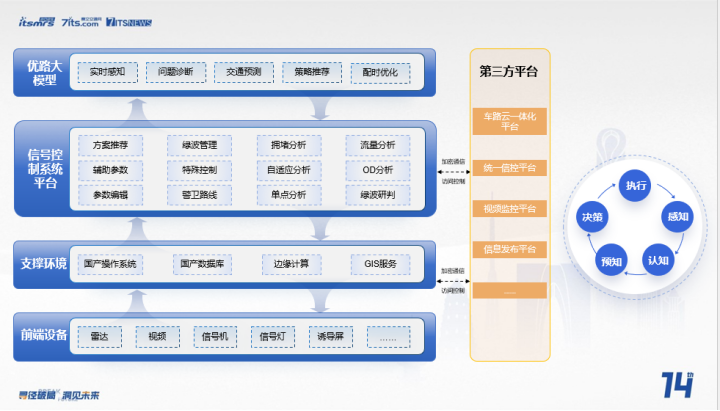720x411 pixels.
Task: Click the 警卫路线 box
Action: (x=199, y=195)
